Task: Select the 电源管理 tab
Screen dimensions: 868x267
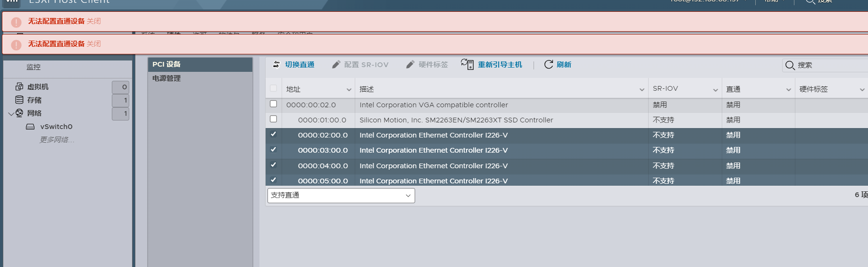Action: click(x=167, y=78)
